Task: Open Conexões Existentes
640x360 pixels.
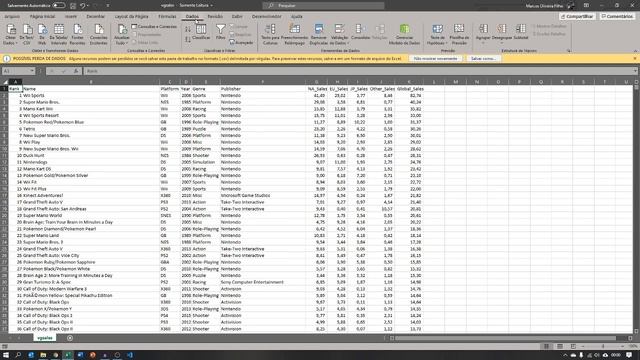Action: coord(99,35)
